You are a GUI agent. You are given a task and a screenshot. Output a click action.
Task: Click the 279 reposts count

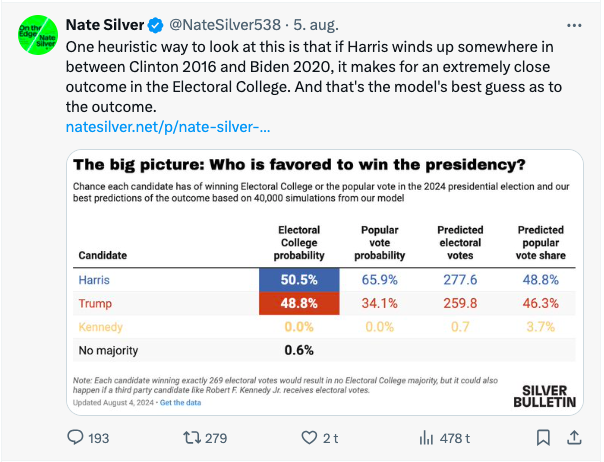tap(216, 438)
